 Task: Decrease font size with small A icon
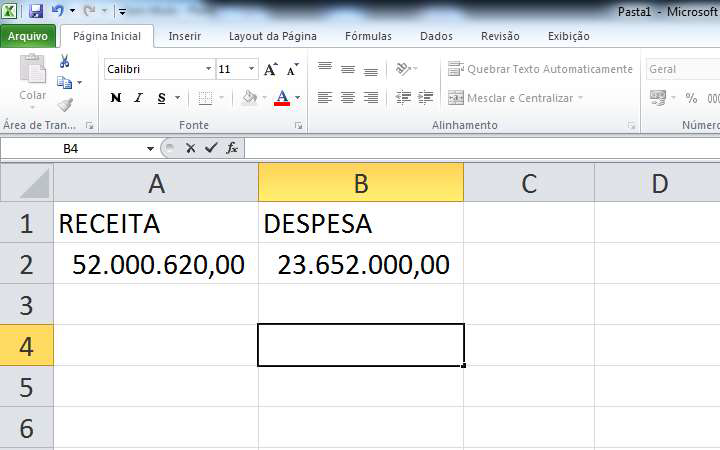(292, 69)
